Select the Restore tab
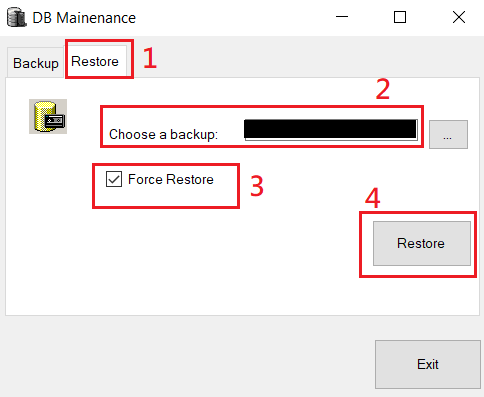 pos(95,61)
